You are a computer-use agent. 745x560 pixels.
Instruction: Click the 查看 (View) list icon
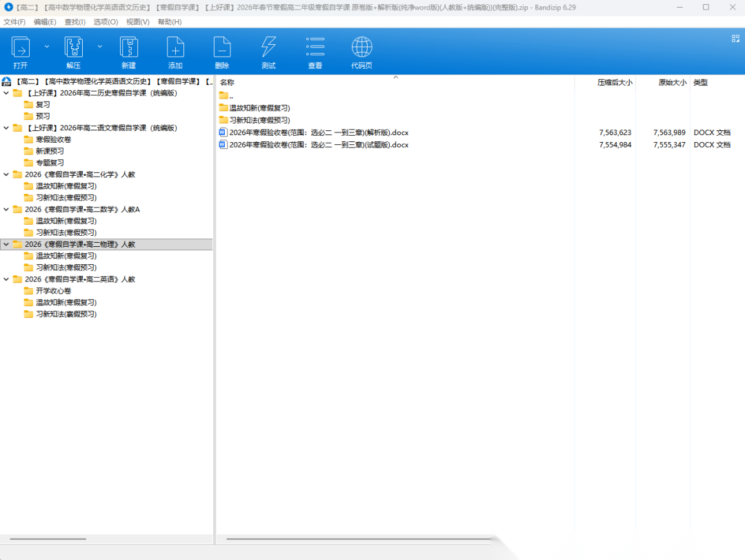[x=315, y=48]
